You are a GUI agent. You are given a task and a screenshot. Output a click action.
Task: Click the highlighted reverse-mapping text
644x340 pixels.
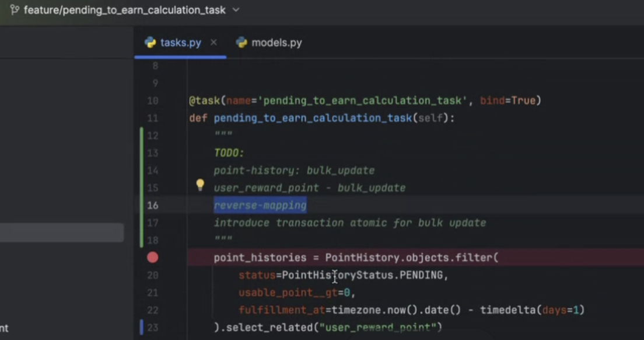260,205
